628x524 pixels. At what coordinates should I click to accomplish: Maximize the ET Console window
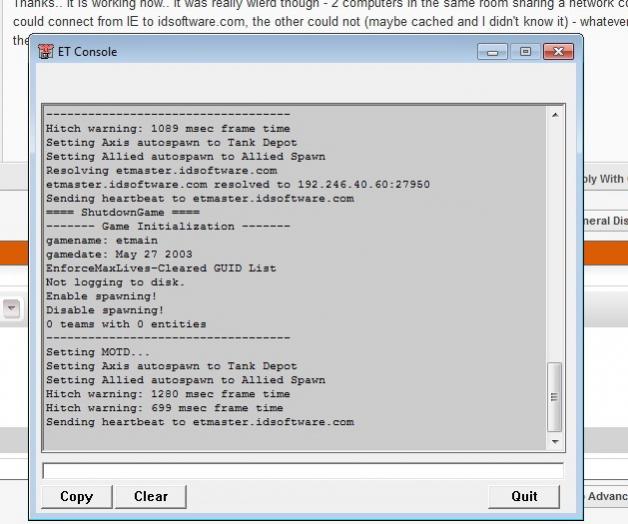[x=523, y=51]
